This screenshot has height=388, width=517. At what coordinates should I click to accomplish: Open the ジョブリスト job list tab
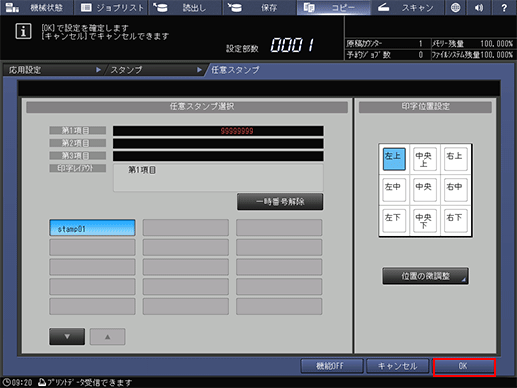[x=112, y=7]
